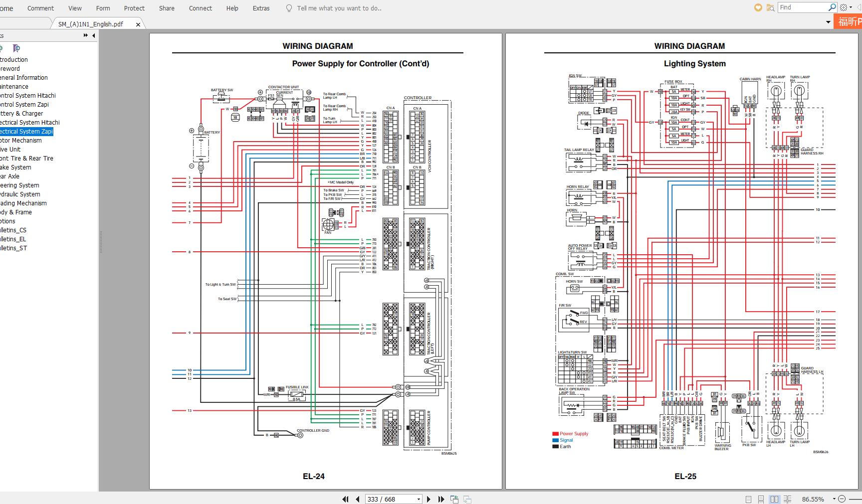Open the tab list dropdown arrow
862x504 pixels.
click(828, 22)
